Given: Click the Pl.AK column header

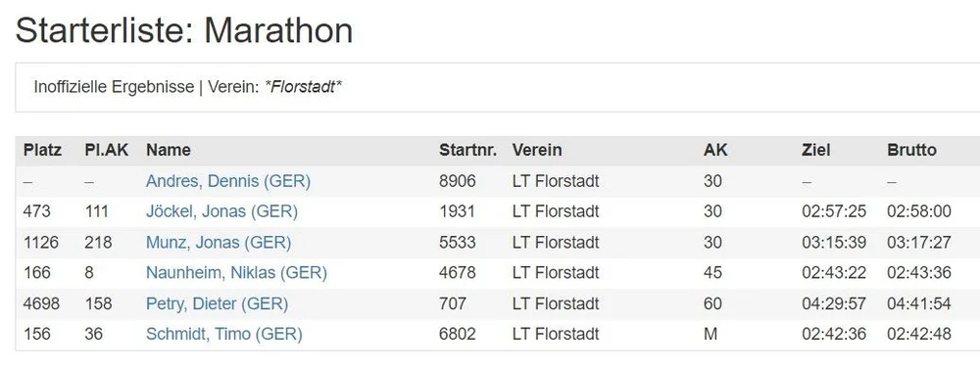Looking at the screenshot, I should pyautogui.click(x=106, y=151).
